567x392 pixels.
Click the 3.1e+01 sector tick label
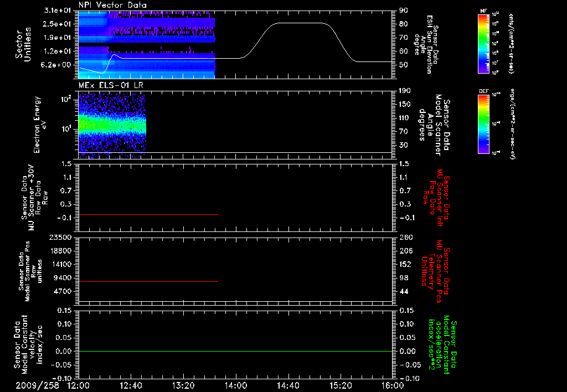click(57, 11)
